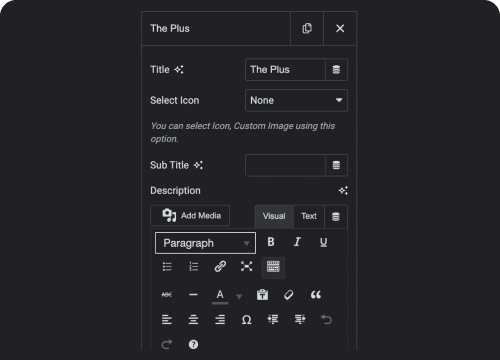Click the Add Media button

pos(190,216)
